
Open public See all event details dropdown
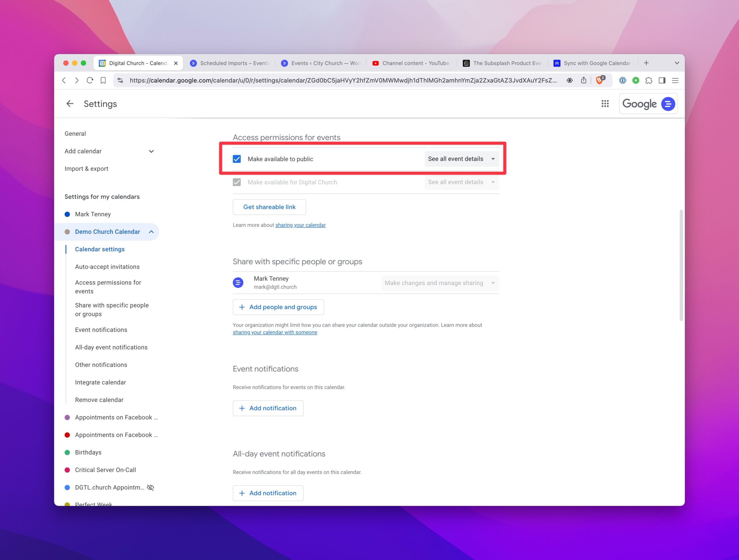click(461, 159)
